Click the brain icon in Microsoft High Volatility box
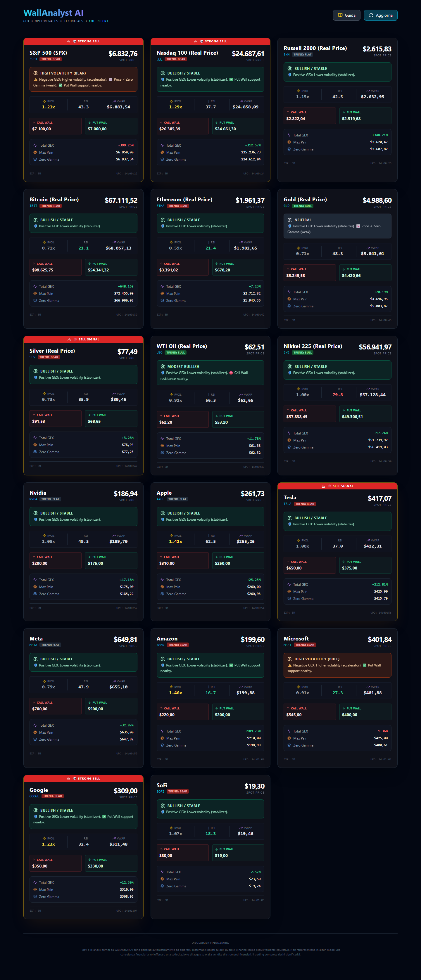This screenshot has width=421, height=980. pos(289,659)
